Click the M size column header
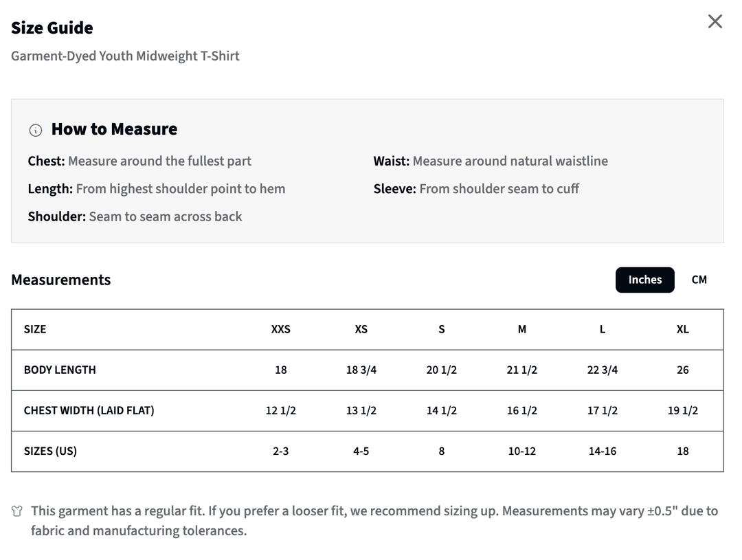Screen dimensions: 742x560 tap(522, 329)
